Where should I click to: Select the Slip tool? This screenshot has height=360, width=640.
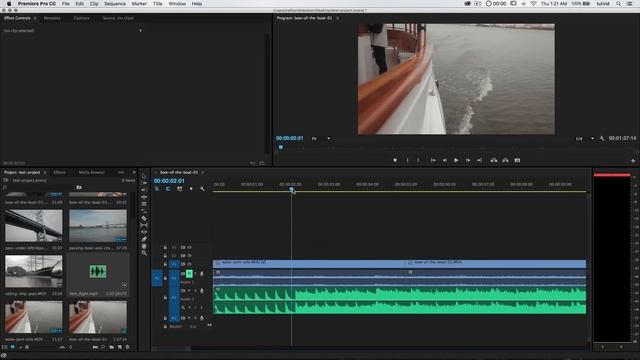(x=144, y=225)
